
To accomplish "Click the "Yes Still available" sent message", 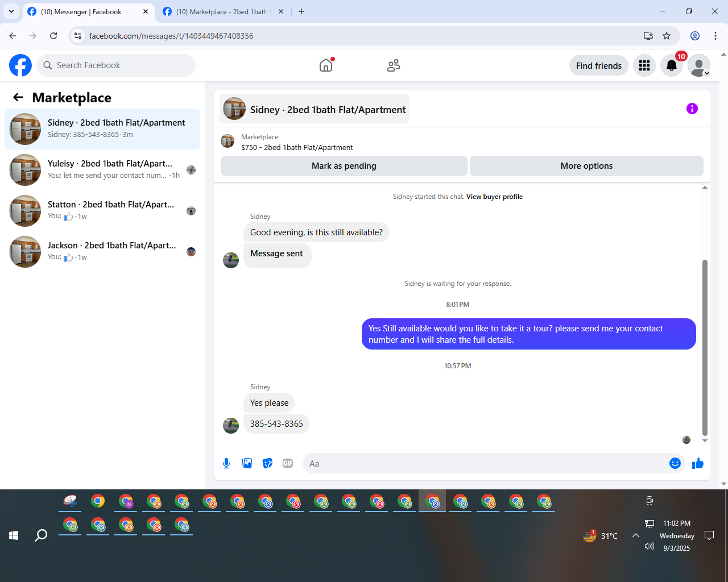I will point(529,334).
